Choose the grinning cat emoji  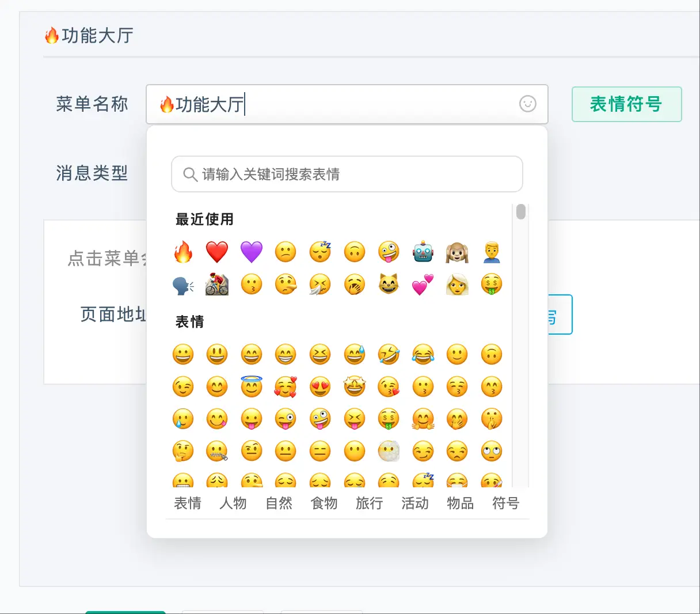point(389,285)
